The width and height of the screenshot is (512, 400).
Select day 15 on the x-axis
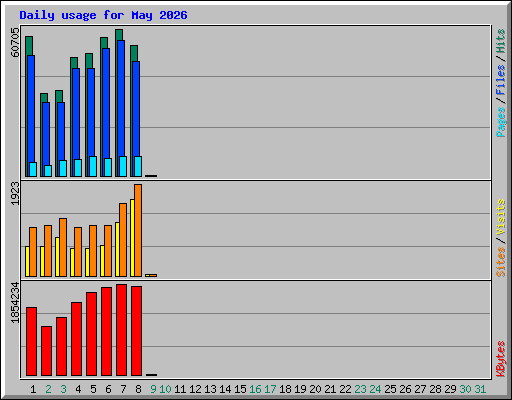pos(240,389)
